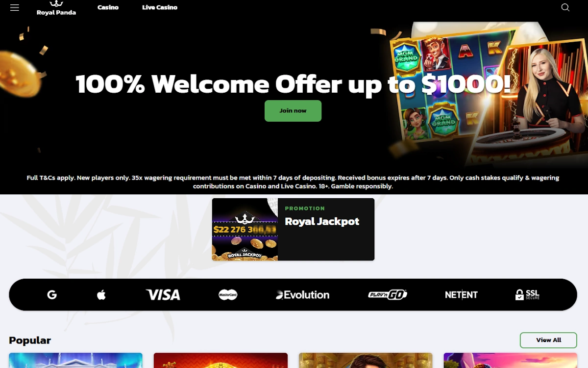This screenshot has width=588, height=368.
Task: Click the welcome offer banner headline
Action: click(293, 84)
